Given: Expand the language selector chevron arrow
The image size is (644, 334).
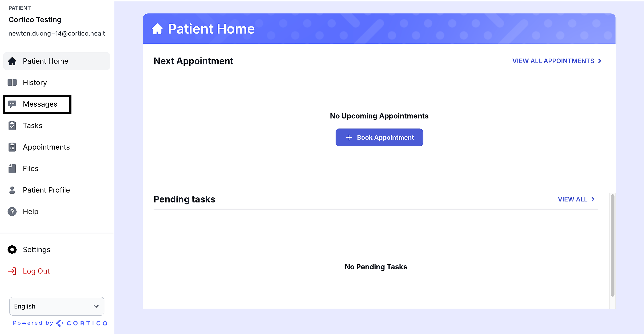Looking at the screenshot, I should [x=96, y=306].
